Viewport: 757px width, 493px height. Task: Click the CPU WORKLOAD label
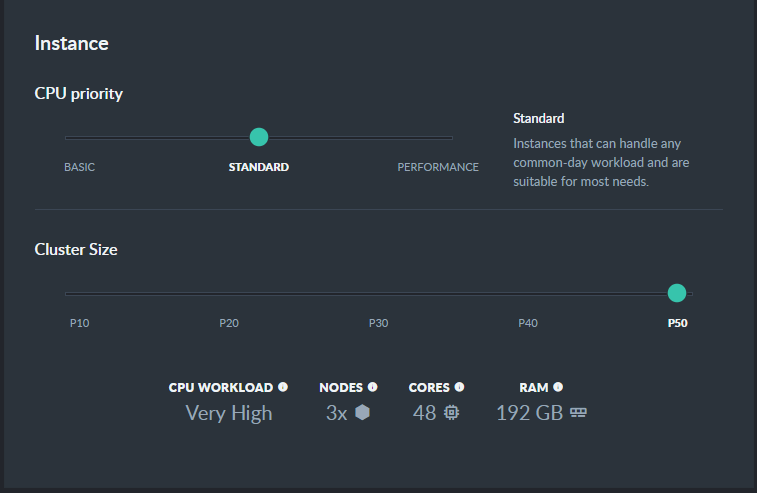point(221,388)
